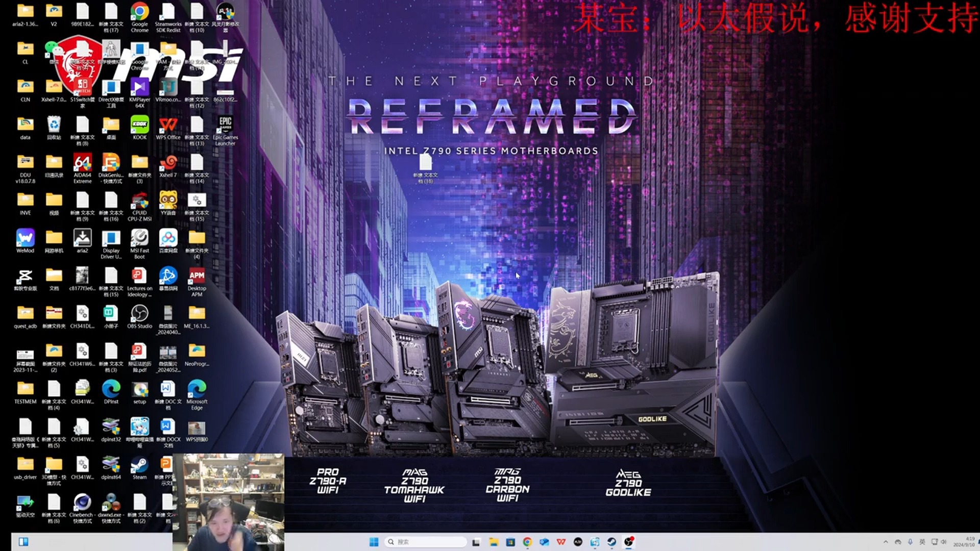980x551 pixels.
Task: Open the CPUID CPU-Z MSI shortcut
Action: pos(139,206)
